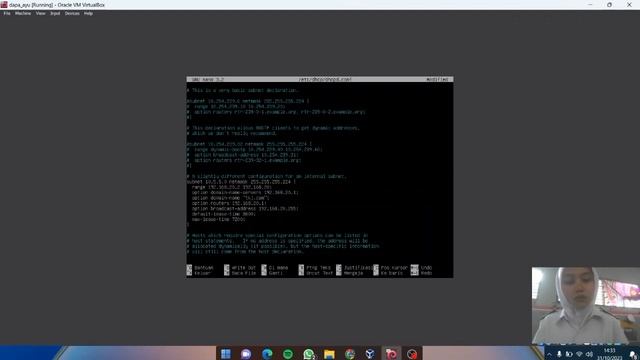Viewport: 640px width, 360px height.
Task: Open Spotify from the taskbar
Action: pos(288,353)
